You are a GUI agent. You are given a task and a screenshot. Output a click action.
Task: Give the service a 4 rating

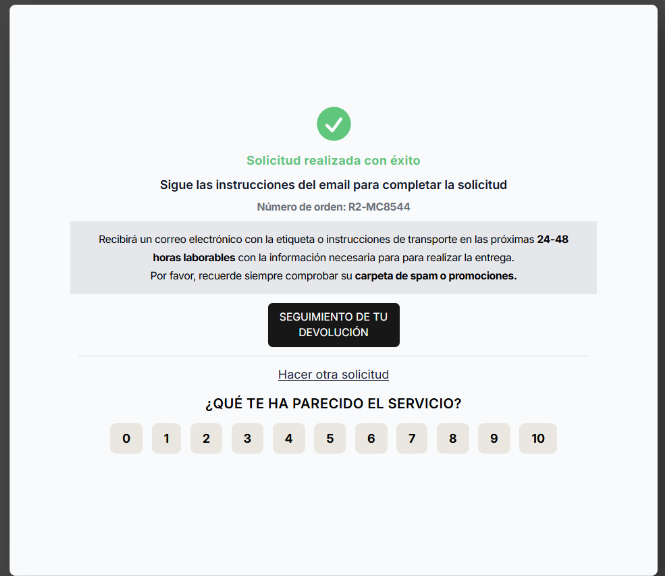288,438
